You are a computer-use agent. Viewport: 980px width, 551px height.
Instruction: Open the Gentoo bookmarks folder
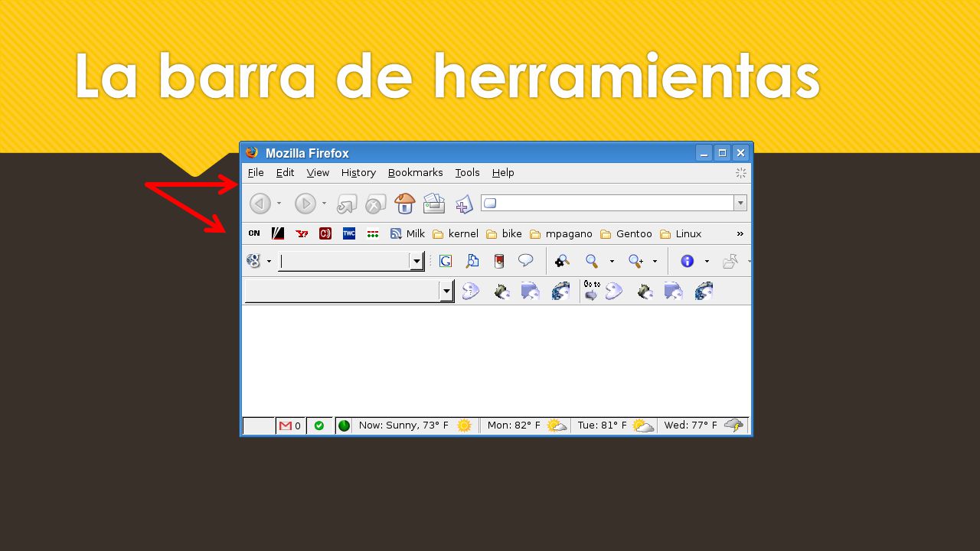point(626,233)
